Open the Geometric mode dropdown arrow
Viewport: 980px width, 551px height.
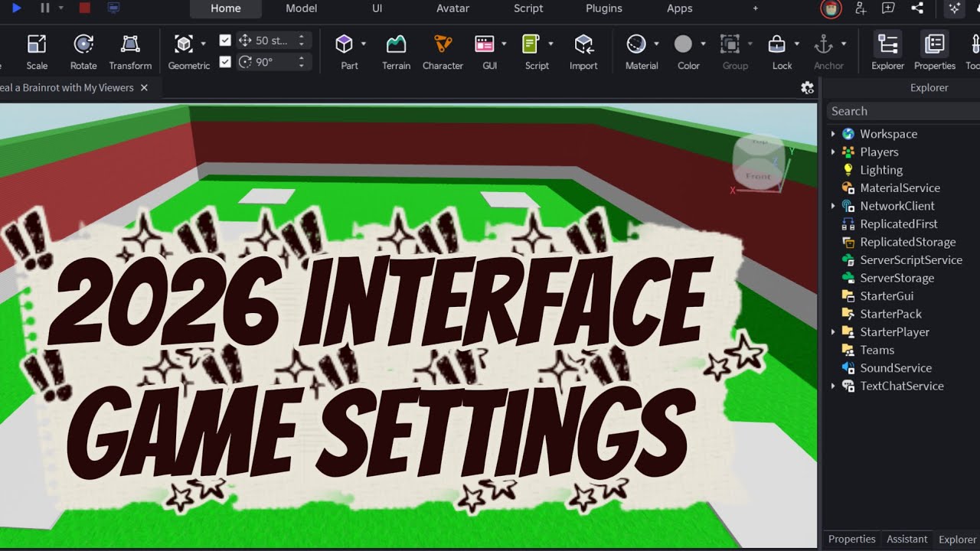pos(203,44)
